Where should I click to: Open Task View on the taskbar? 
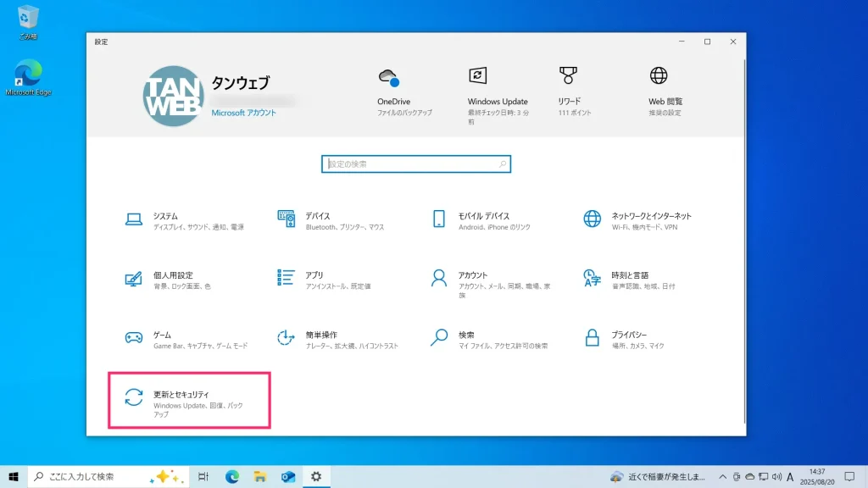point(203,476)
